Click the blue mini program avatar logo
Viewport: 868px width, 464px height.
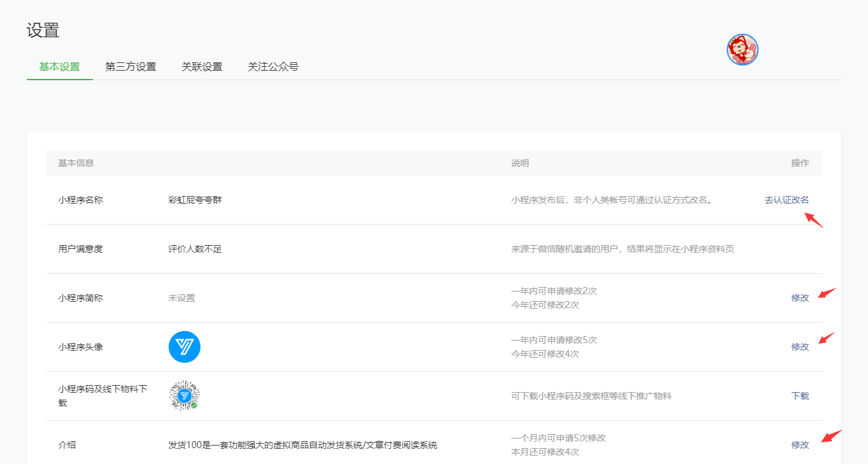point(185,347)
